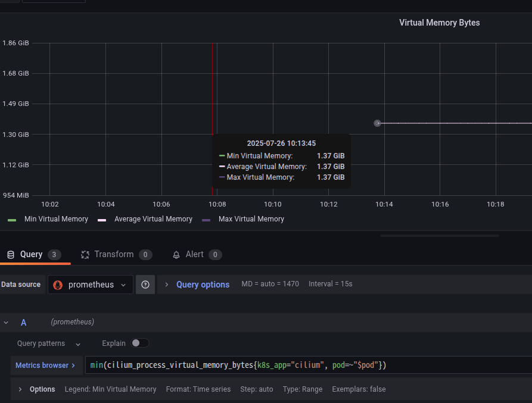The height and width of the screenshot is (403, 532).
Task: Click the Options label
Action: (42, 389)
